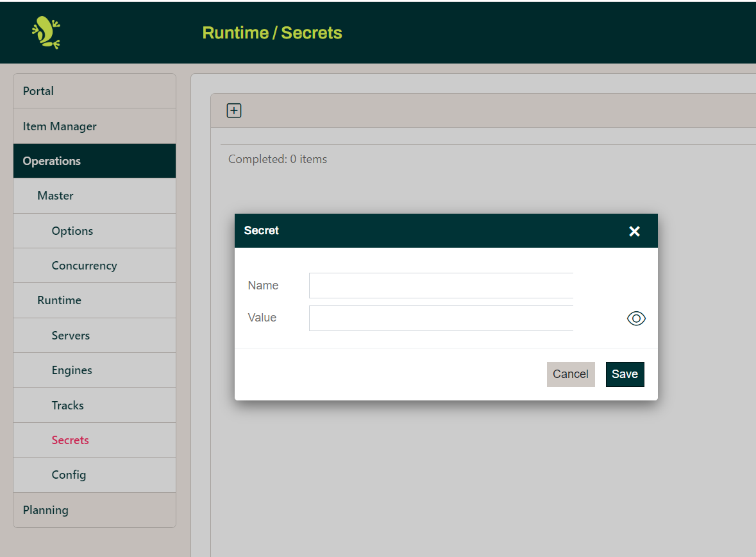Screen dimensions: 756x557
Task: Click the frog logo in header
Action: click(x=46, y=33)
